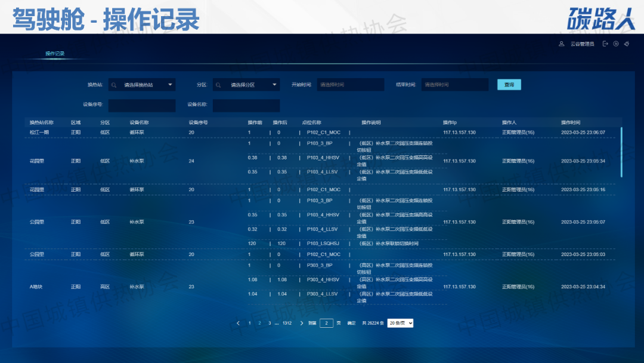Screen dimensions: 644x363
Task: Select page 3 in pagination
Action: coord(269,323)
